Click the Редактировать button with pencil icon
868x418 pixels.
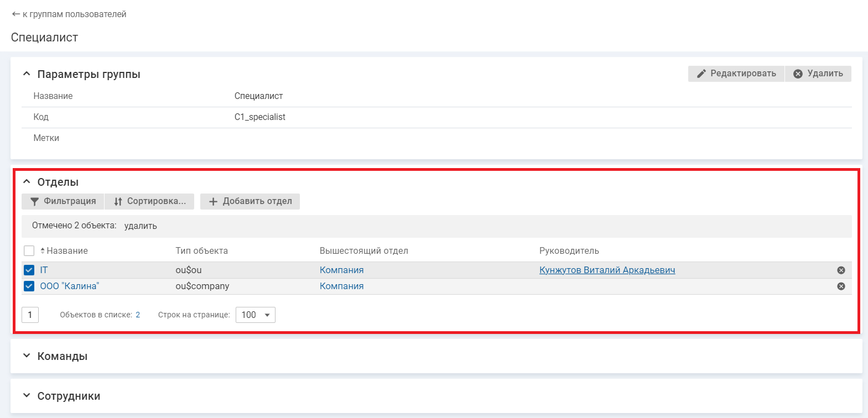(x=736, y=74)
